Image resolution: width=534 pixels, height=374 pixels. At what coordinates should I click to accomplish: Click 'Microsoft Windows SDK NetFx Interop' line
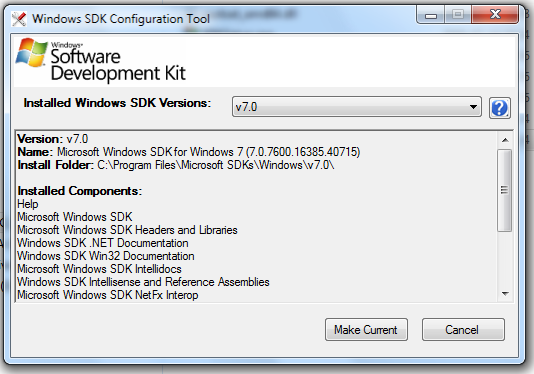(x=108, y=295)
